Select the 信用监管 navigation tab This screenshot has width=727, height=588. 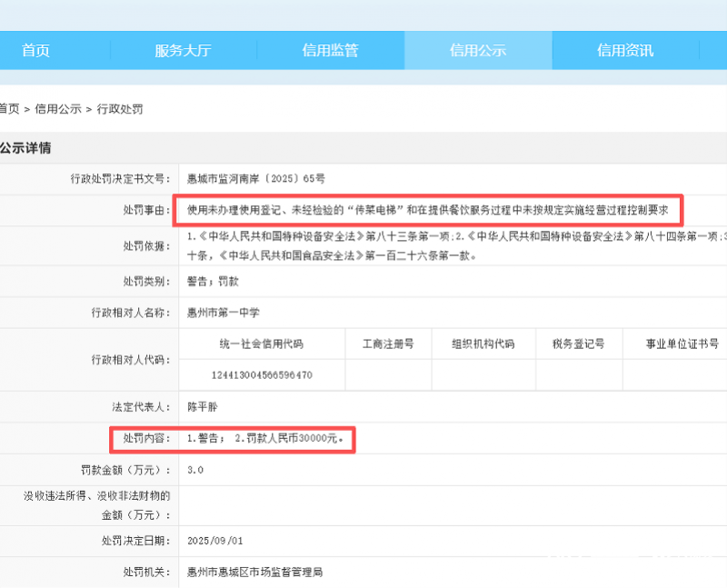point(330,50)
